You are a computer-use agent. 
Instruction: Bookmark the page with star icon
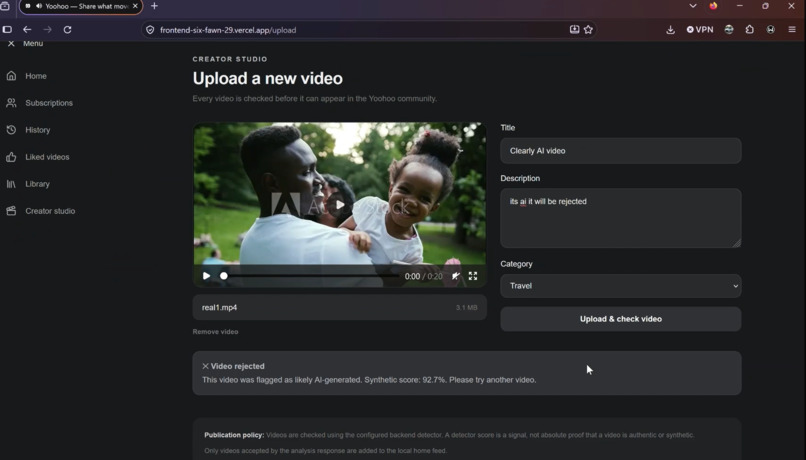588,30
